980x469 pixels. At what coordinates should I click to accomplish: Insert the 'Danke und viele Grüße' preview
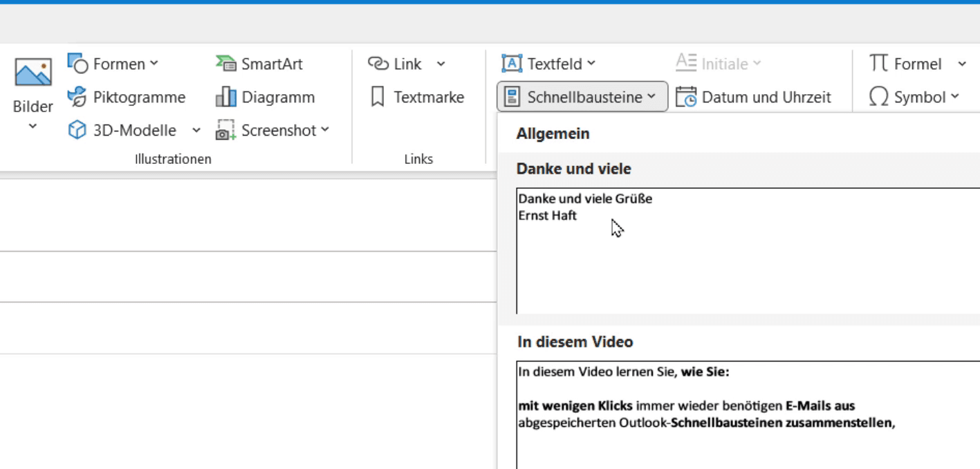click(x=748, y=250)
